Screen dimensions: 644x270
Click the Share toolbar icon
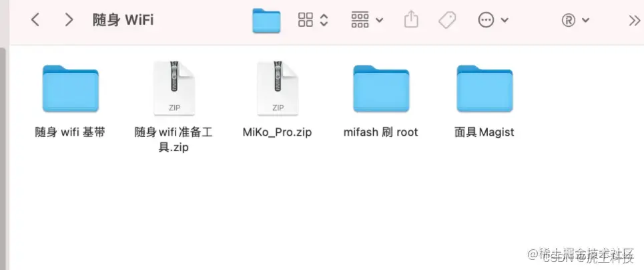pyautogui.click(x=411, y=19)
